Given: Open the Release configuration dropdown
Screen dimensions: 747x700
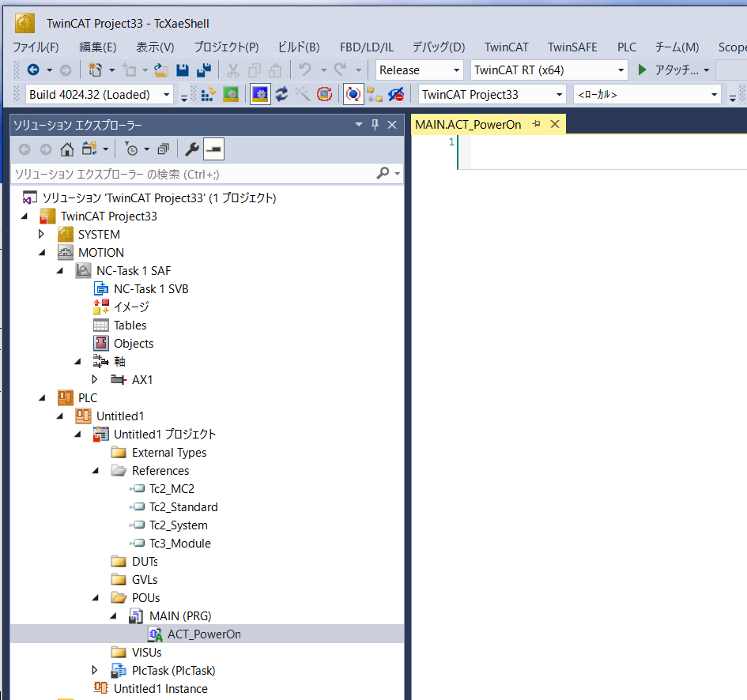Looking at the screenshot, I should click(x=456, y=70).
